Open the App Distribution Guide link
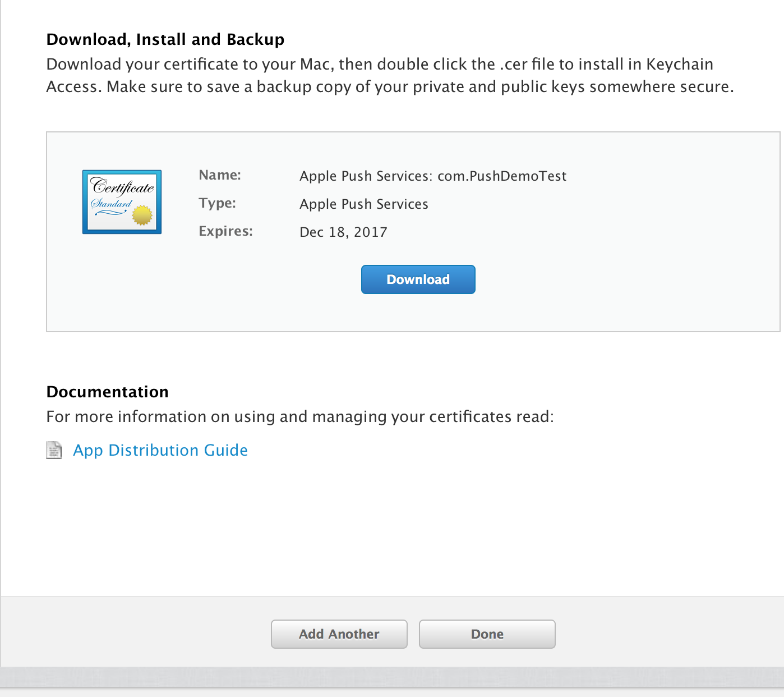 point(160,450)
